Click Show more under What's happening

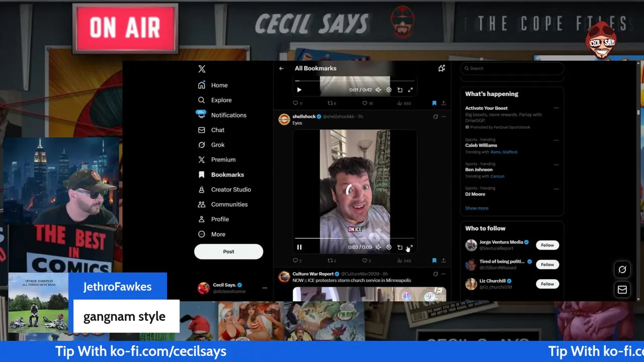[476, 208]
